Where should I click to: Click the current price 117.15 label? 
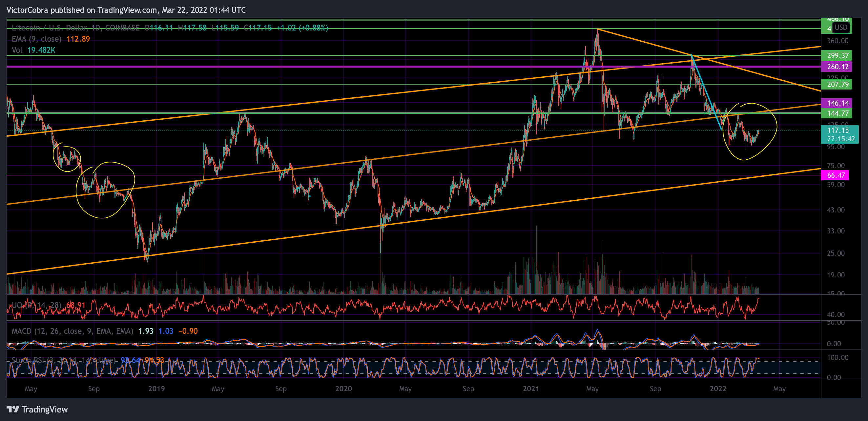click(x=838, y=130)
